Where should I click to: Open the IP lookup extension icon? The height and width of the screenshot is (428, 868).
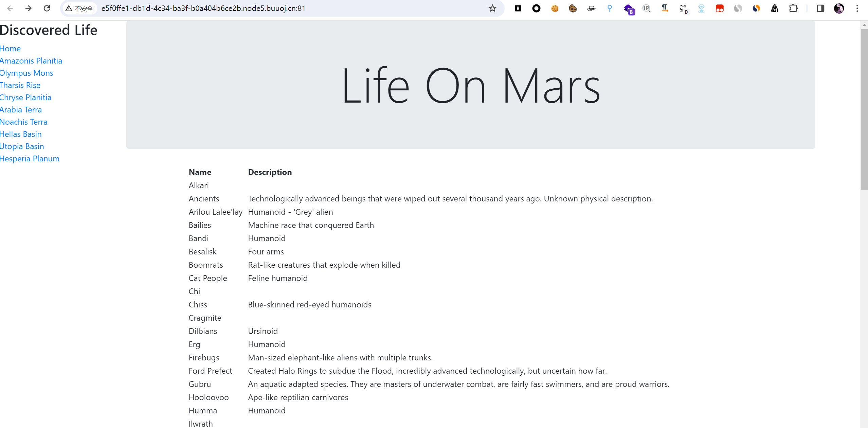tap(646, 8)
